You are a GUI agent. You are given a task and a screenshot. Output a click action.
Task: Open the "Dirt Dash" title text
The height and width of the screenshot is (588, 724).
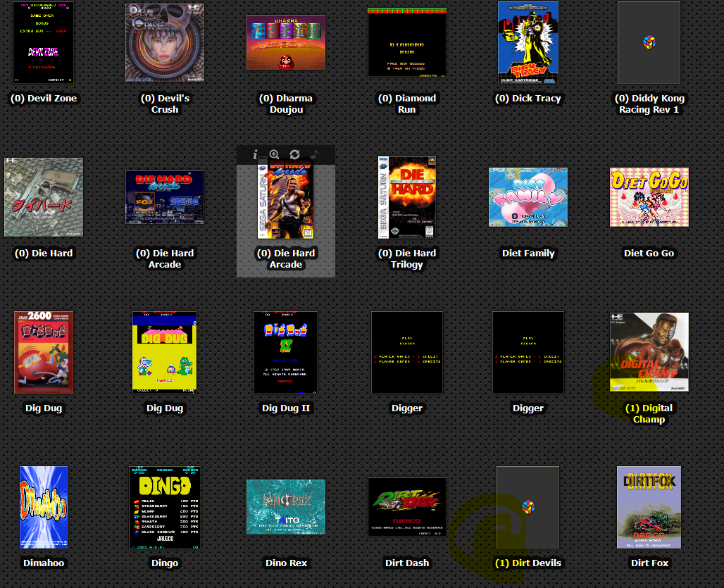pos(407,563)
